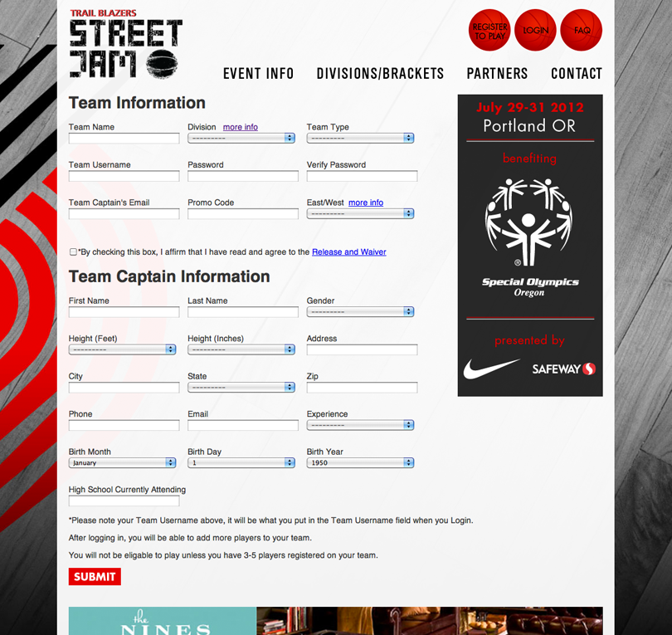Click the Login basketball button

[x=535, y=31]
